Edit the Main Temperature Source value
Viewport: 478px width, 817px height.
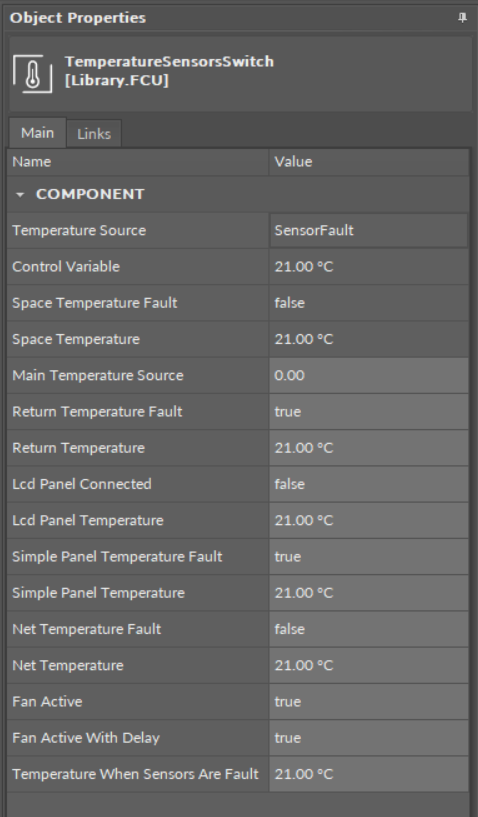[x=369, y=375]
